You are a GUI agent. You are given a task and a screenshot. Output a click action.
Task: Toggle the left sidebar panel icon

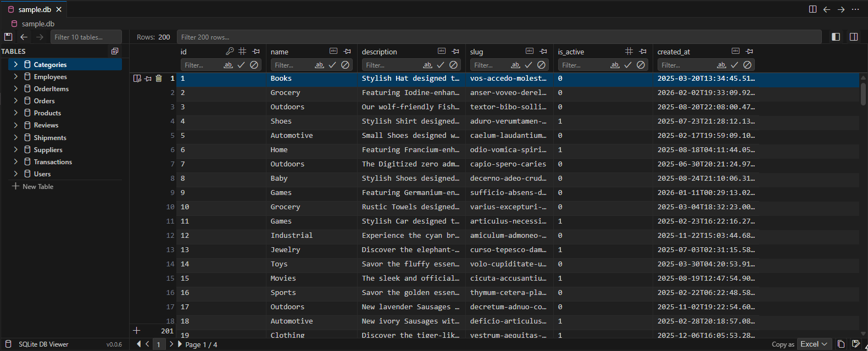pyautogui.click(x=836, y=37)
